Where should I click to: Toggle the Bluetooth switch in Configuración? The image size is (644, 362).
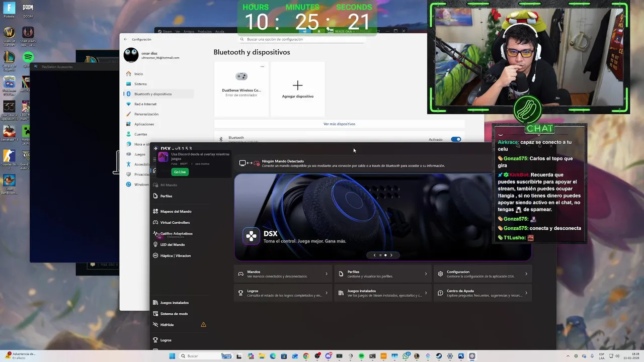tap(456, 139)
